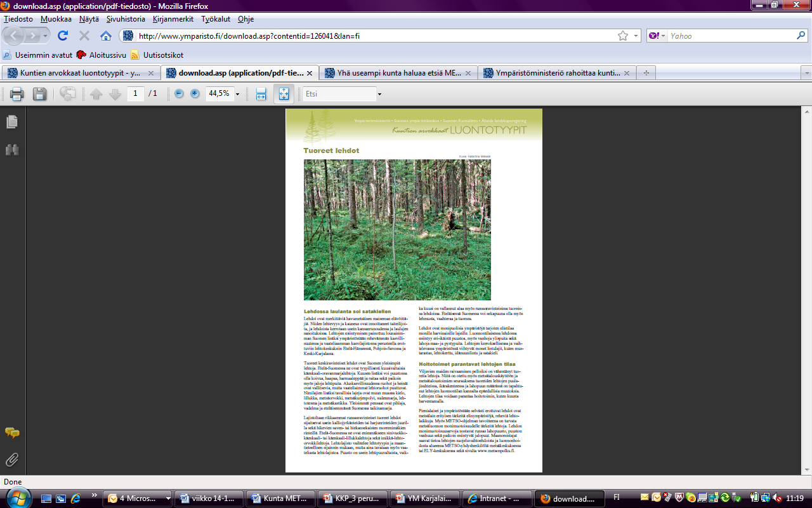This screenshot has height=508, width=812.
Task: Open the Aloitussivu bookmark
Action: click(x=101, y=55)
